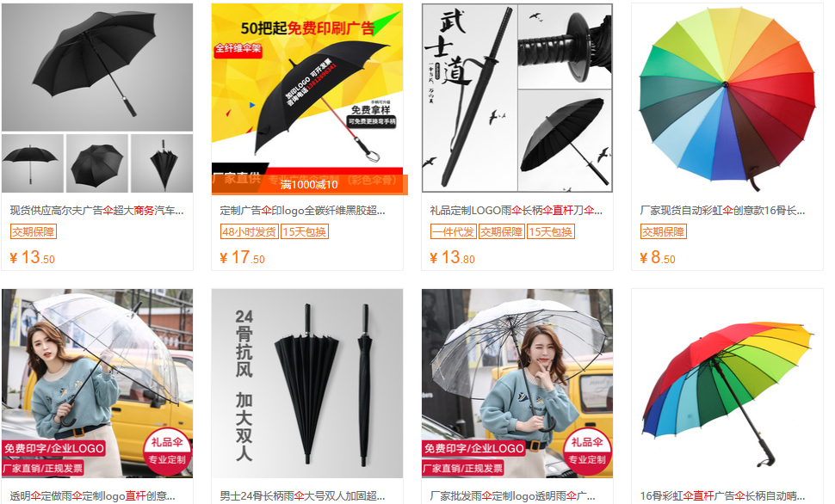
Task: Click the 满1000减10 promotion banner
Action: 309,185
